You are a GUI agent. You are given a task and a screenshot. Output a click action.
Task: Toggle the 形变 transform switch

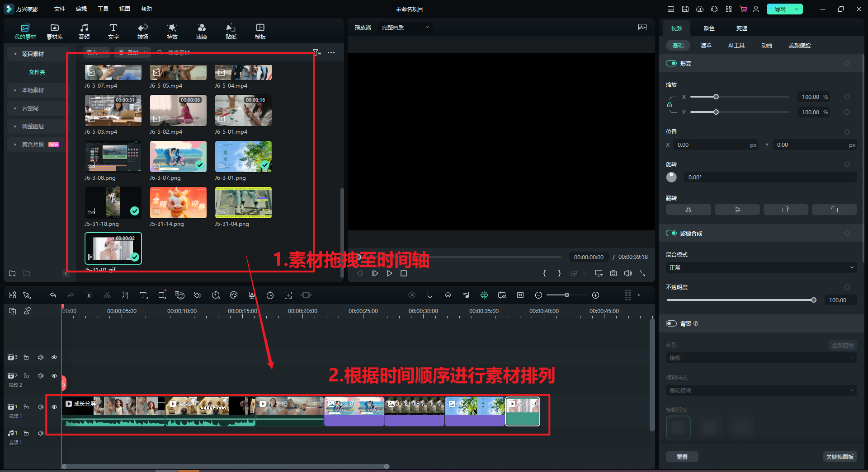click(x=671, y=63)
